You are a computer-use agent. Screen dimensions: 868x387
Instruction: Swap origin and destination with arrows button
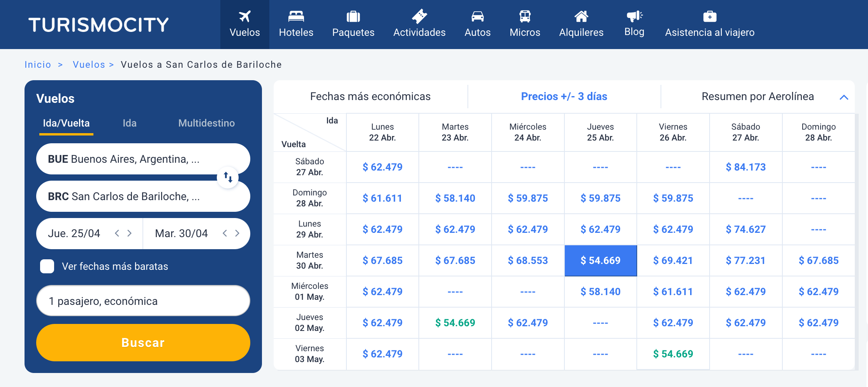[x=228, y=178]
